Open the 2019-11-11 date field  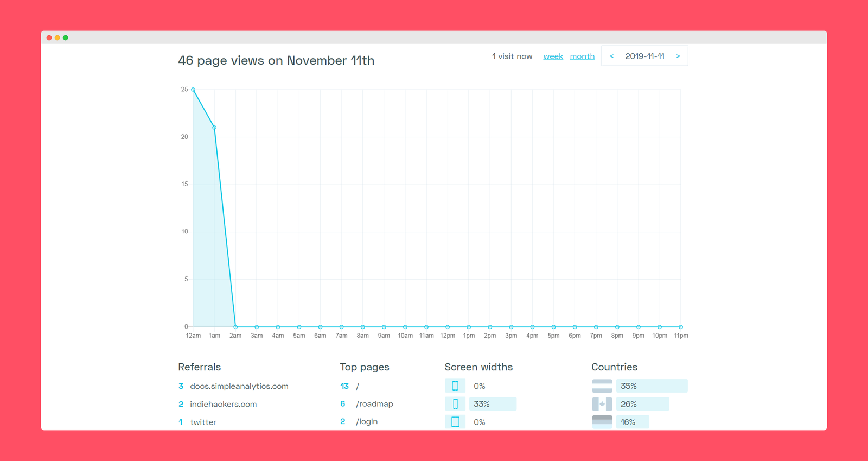point(644,56)
